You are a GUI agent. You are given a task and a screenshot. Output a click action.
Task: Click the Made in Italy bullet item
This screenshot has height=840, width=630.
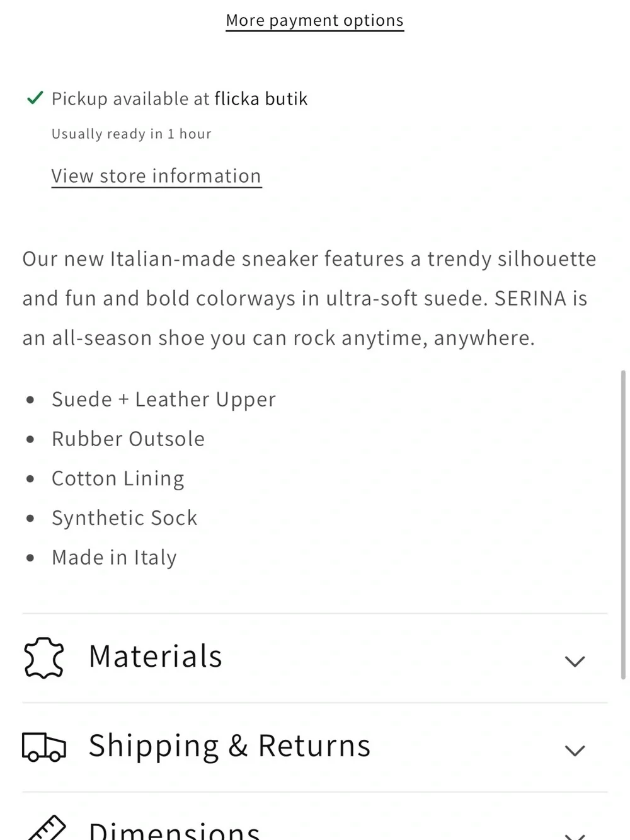click(114, 558)
